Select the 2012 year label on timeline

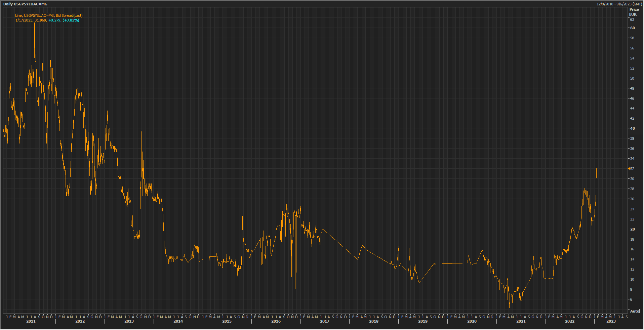click(x=80, y=322)
